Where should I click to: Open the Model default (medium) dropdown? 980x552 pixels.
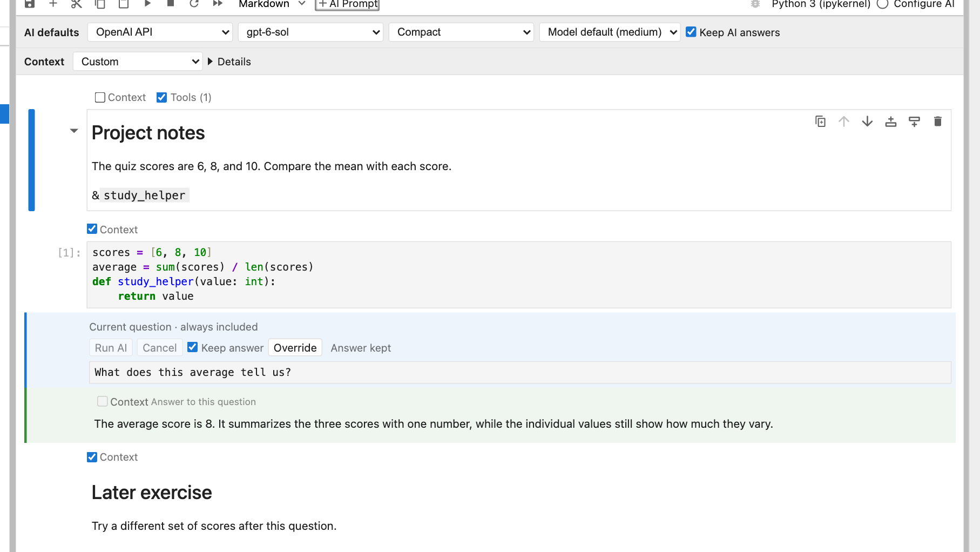coord(610,32)
